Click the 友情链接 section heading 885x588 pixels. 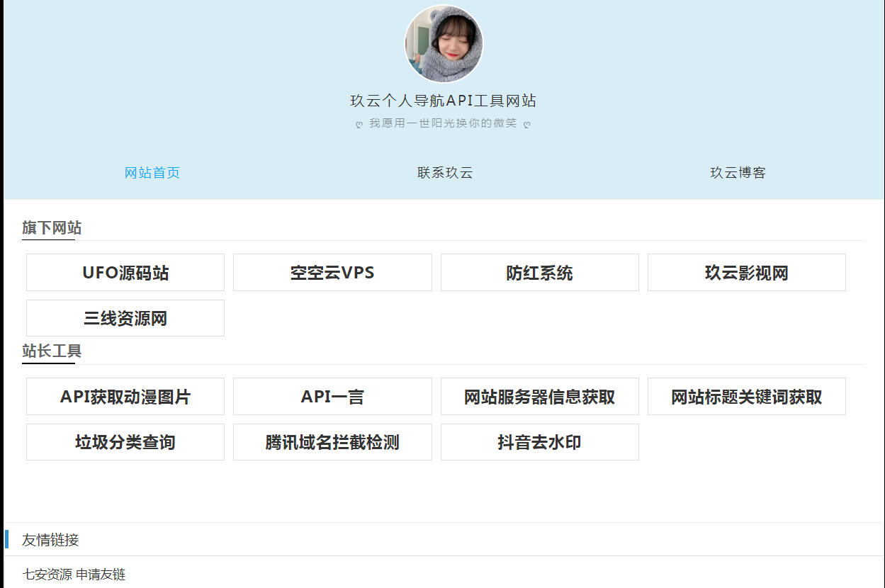pyautogui.click(x=50, y=540)
